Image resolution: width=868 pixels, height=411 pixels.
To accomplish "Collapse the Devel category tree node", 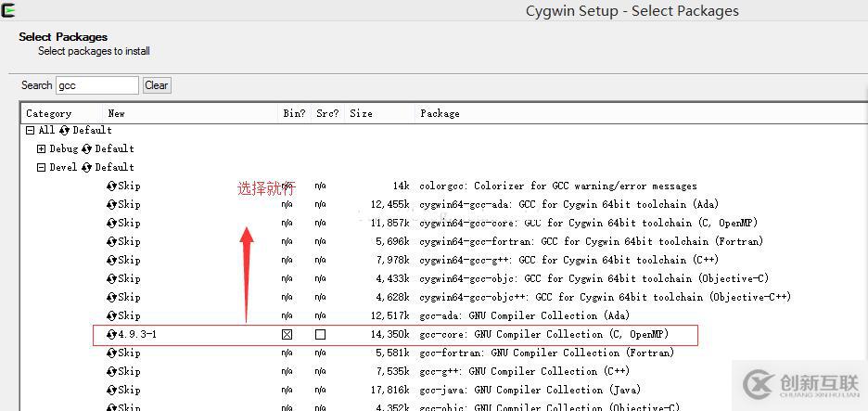I will (x=41, y=167).
